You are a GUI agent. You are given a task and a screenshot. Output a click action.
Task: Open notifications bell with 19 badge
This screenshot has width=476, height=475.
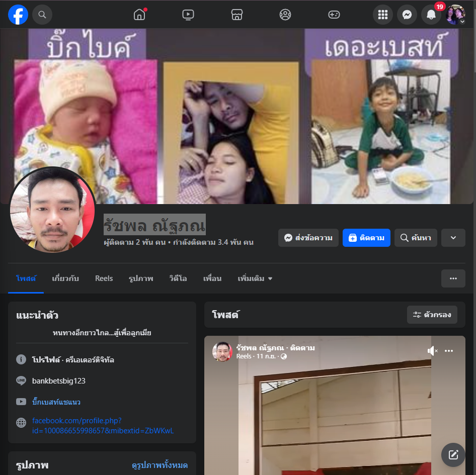431,15
